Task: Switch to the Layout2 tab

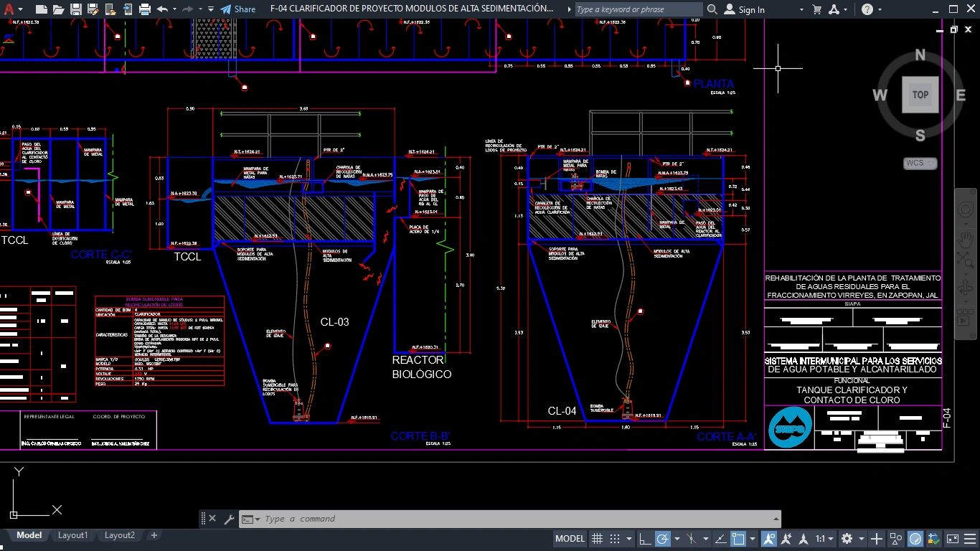Action: [119, 535]
